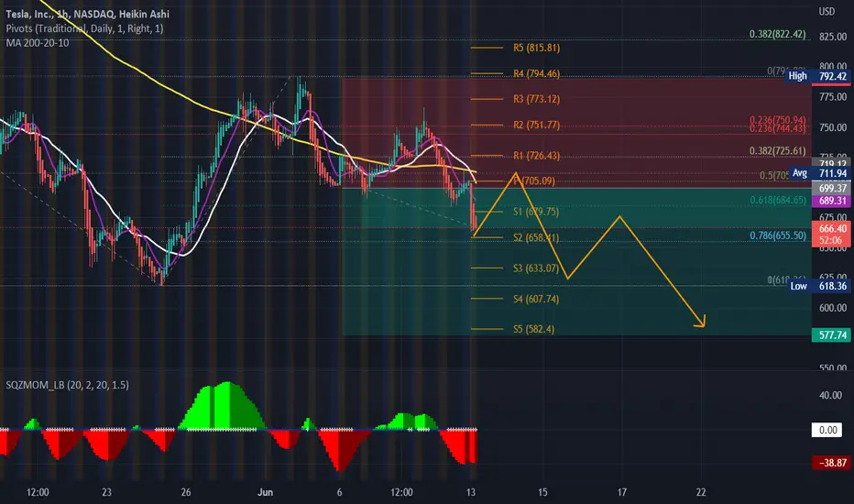Click the S5 (582.4) pivot label
This screenshot has width=854, height=504.
tap(533, 329)
